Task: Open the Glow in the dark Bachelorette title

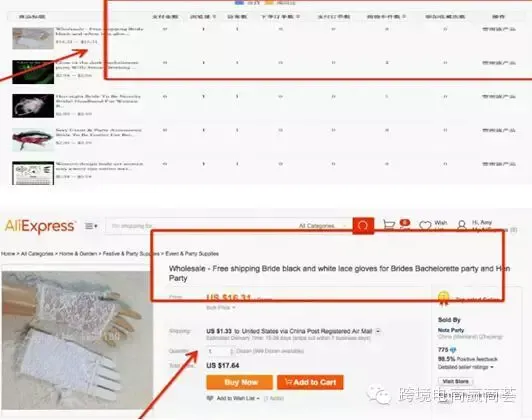Action: [97, 65]
